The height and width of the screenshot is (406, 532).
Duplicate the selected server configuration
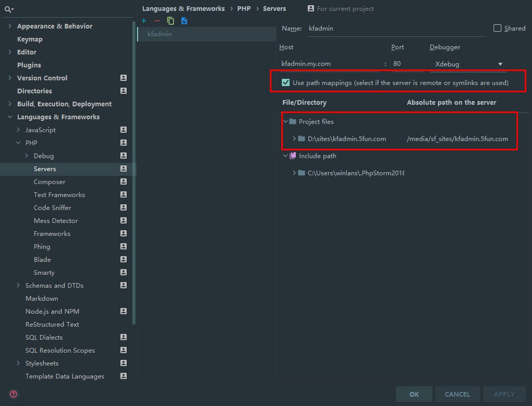coord(171,20)
